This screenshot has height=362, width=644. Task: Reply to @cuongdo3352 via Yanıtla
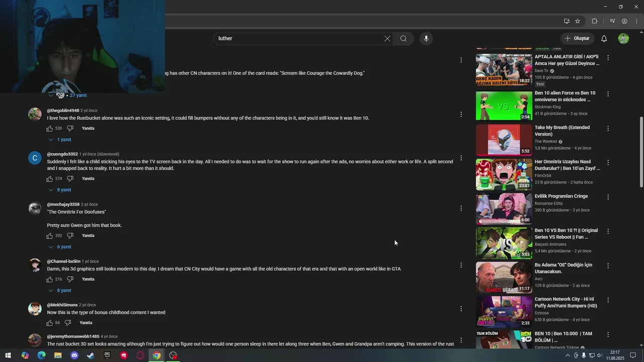[x=88, y=179]
